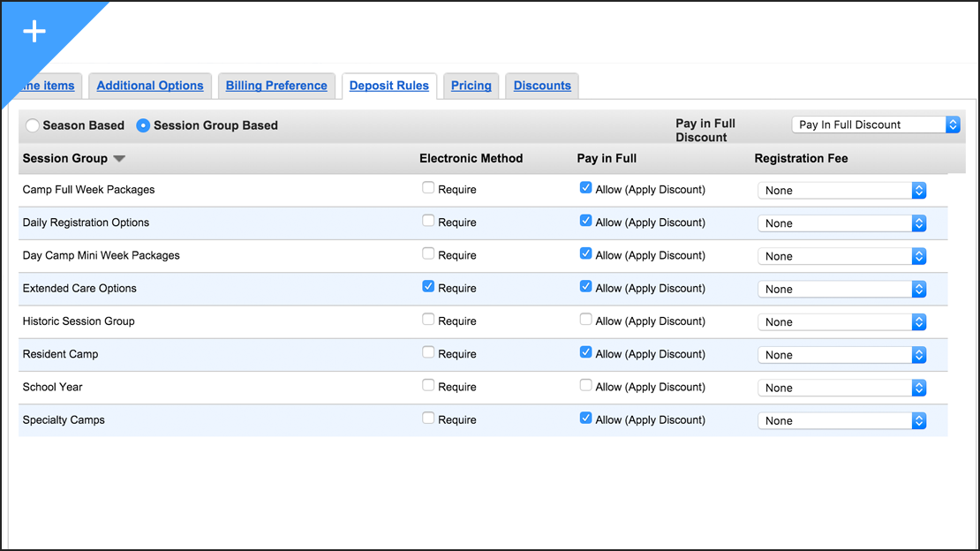
Task: Select the Camp Full Week Packages row name
Action: pos(89,190)
